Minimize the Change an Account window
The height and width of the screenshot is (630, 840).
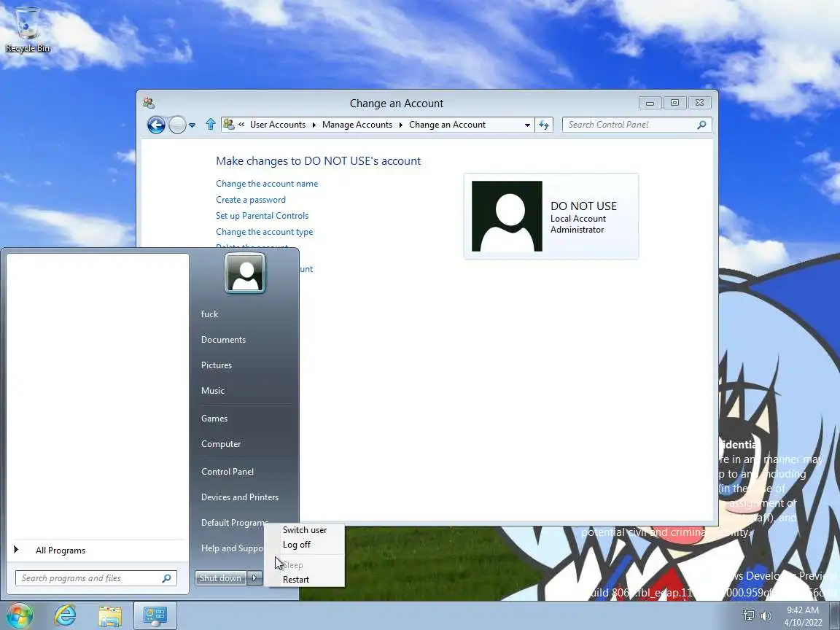click(x=650, y=103)
